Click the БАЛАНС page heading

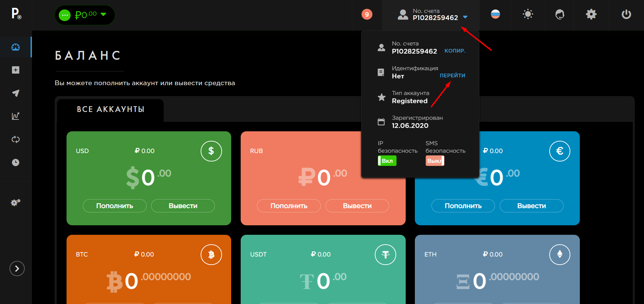pos(88,56)
